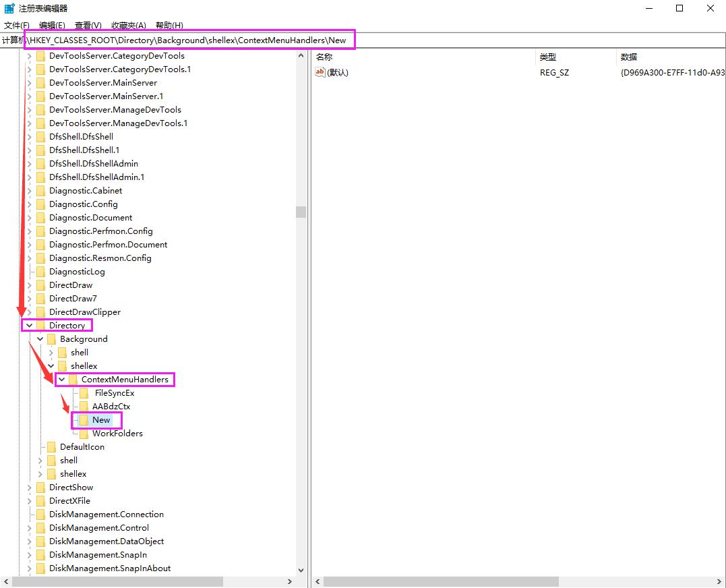Click the WorkFolders folder icon

(84, 434)
